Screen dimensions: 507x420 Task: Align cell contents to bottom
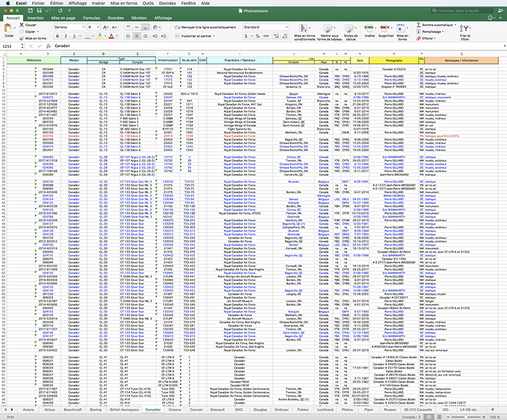point(145,27)
